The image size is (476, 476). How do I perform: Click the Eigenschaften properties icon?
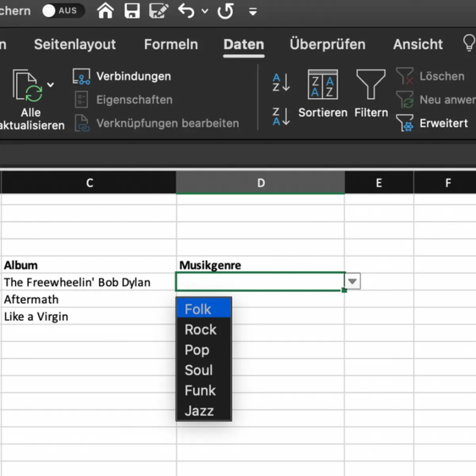click(81, 100)
